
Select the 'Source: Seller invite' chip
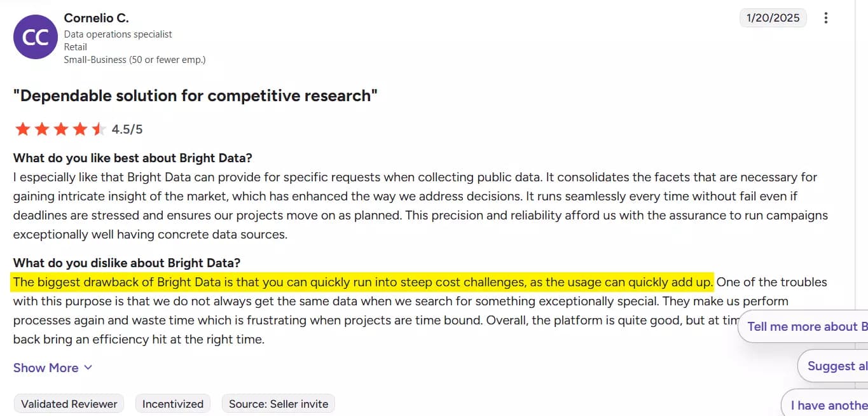278,403
